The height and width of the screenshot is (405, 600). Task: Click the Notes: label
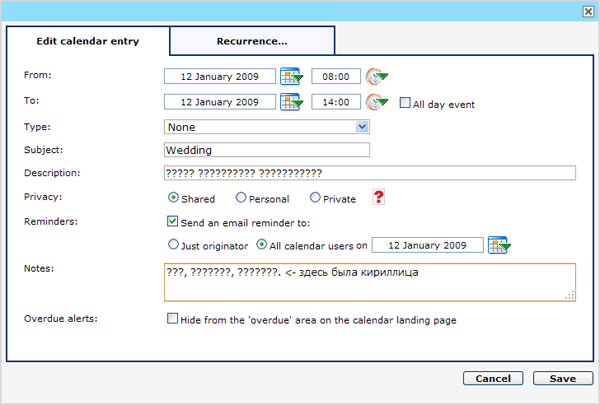pos(39,268)
